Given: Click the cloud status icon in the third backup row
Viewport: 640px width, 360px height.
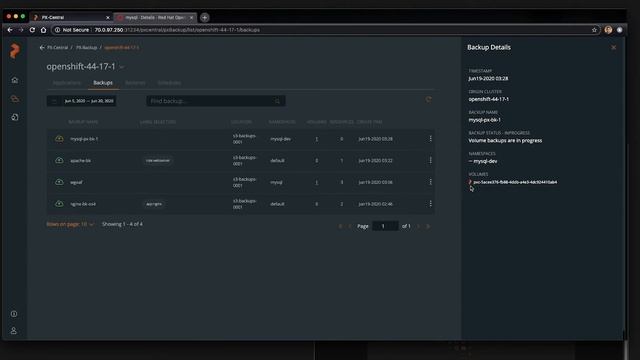Looking at the screenshot, I should coord(59,182).
